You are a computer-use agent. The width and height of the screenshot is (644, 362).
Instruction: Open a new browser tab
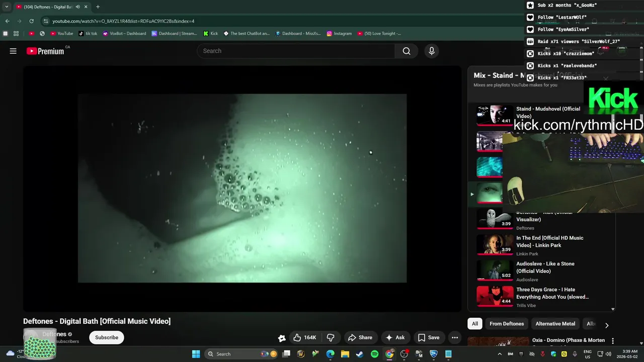[98, 7]
